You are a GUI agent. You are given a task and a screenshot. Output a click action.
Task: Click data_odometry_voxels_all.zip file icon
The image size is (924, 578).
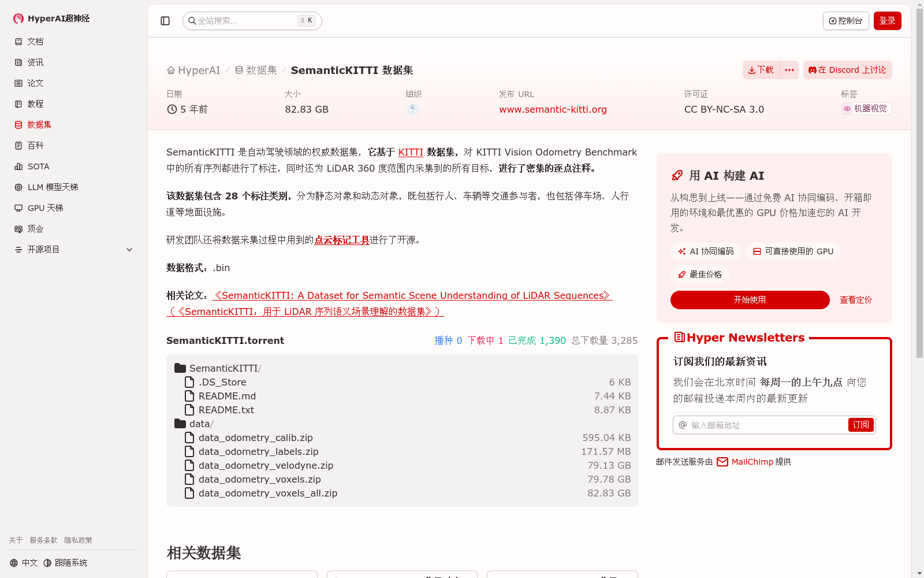click(189, 493)
